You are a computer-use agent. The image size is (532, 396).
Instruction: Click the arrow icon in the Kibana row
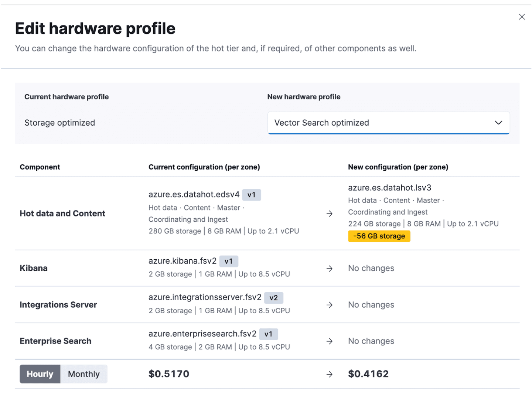coord(329,269)
